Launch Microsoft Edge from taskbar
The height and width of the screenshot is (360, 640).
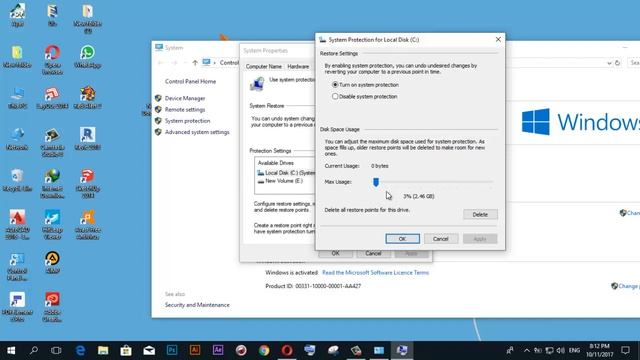point(80,350)
